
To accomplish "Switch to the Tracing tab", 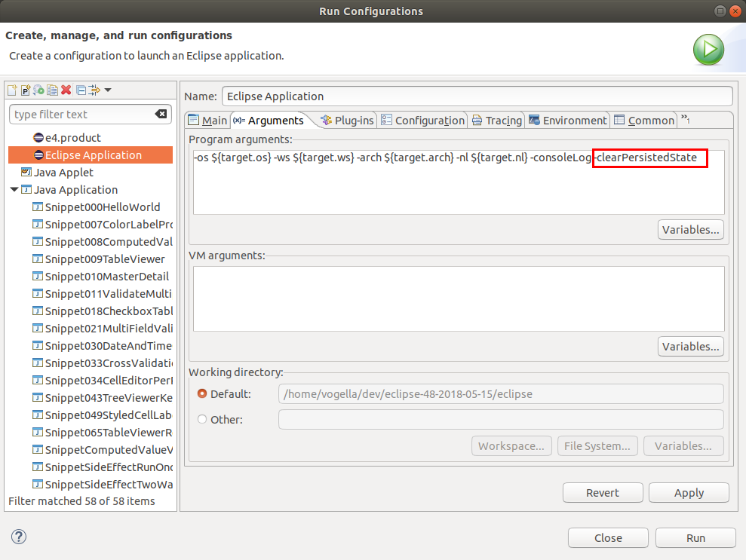I will click(x=496, y=121).
